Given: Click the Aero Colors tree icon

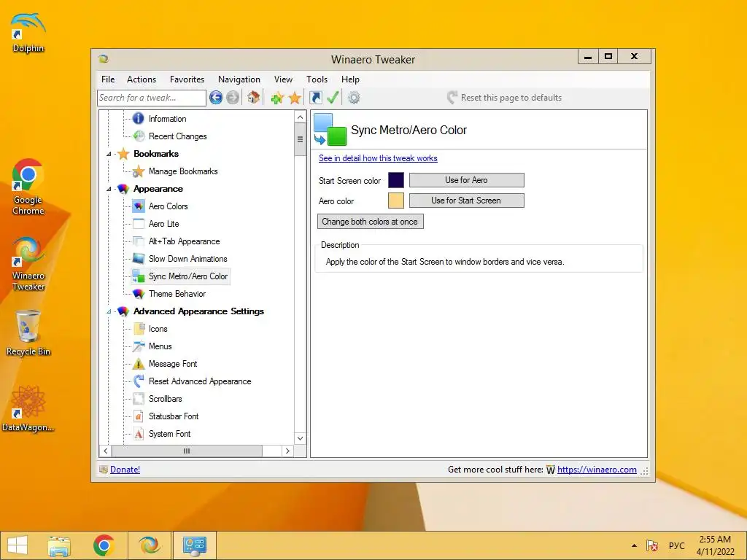Looking at the screenshot, I should coord(139,206).
